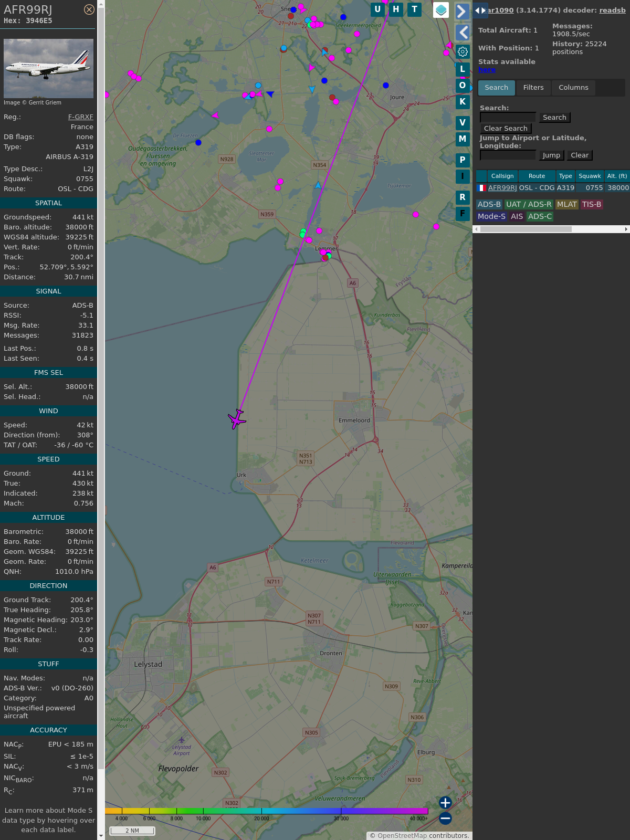630x840 pixels.
Task: Toggle the U map button
Action: pos(377,9)
